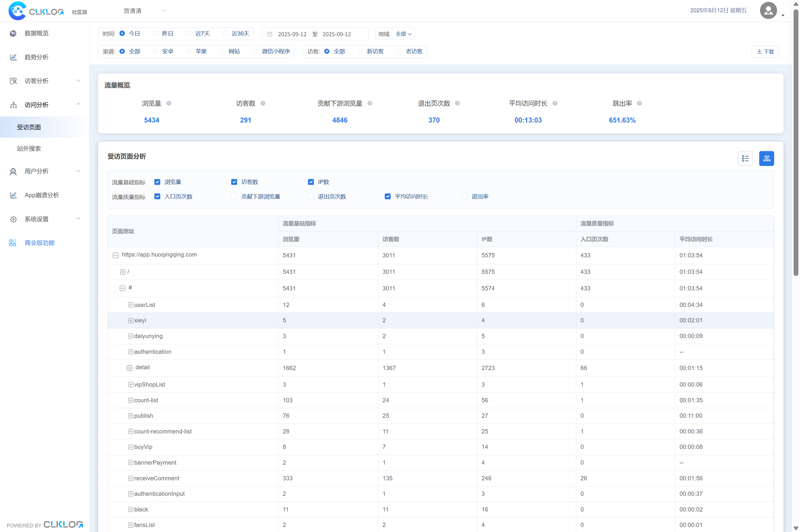Image resolution: width=800 pixels, height=532 pixels.
Task: Open the 地域 全部 dropdown
Action: click(403, 34)
